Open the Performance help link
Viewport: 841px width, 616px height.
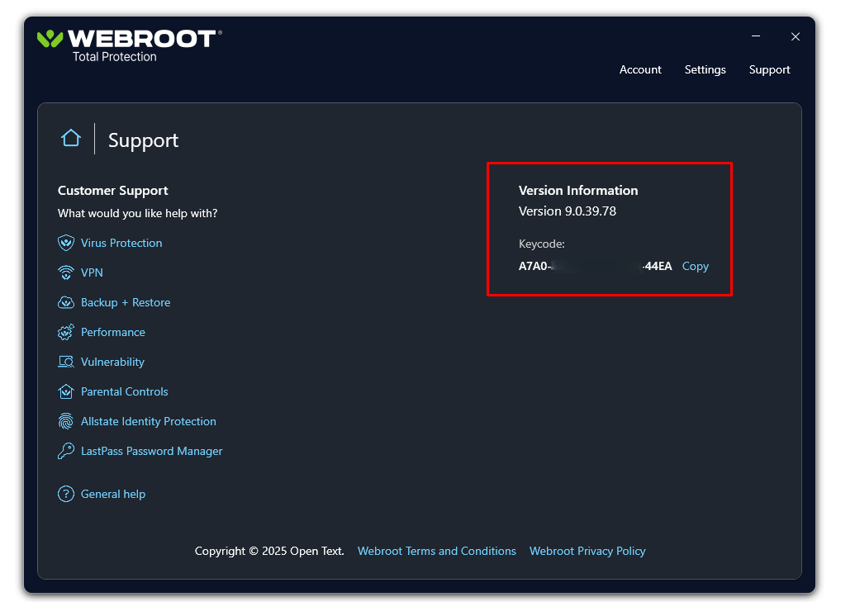click(x=113, y=333)
